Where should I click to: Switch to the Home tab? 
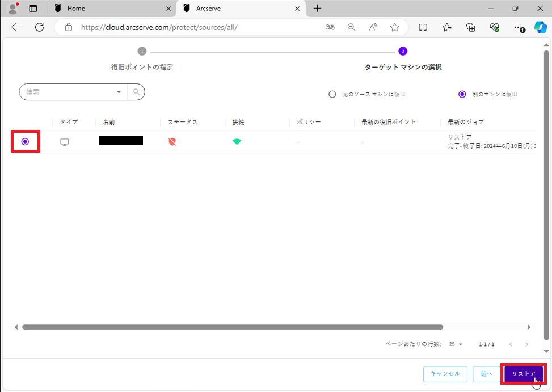(113, 9)
